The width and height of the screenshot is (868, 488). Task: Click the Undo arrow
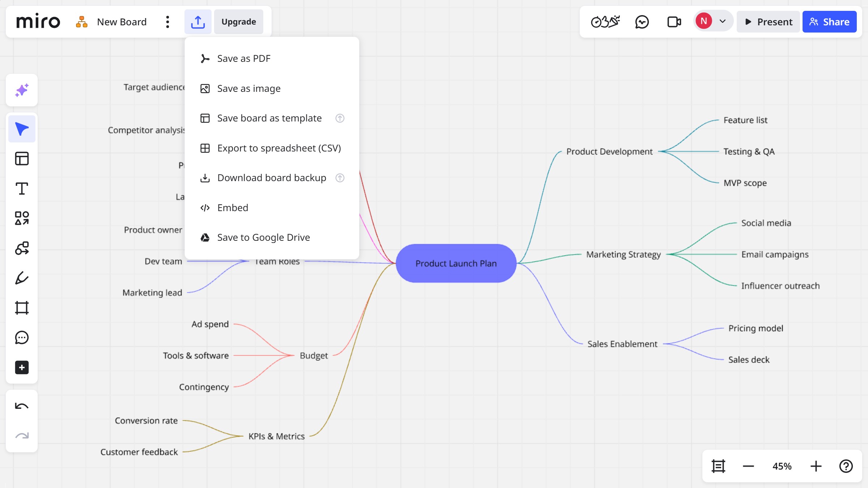tap(22, 406)
